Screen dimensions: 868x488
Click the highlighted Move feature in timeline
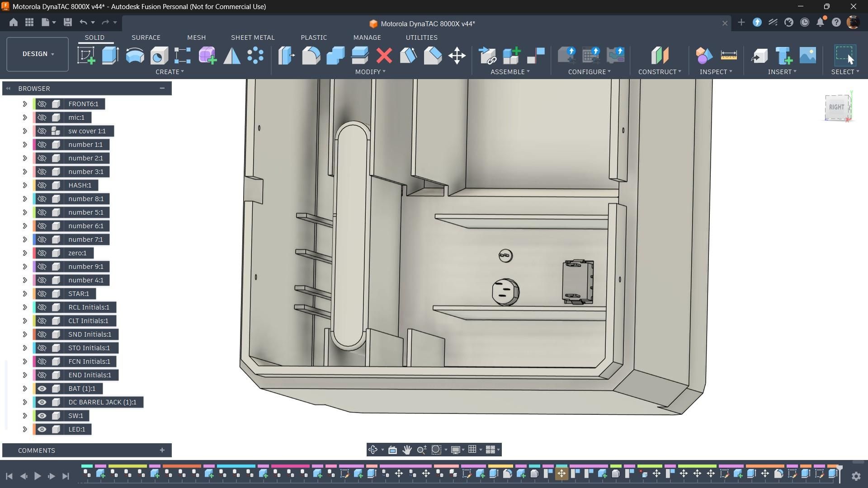point(561,474)
